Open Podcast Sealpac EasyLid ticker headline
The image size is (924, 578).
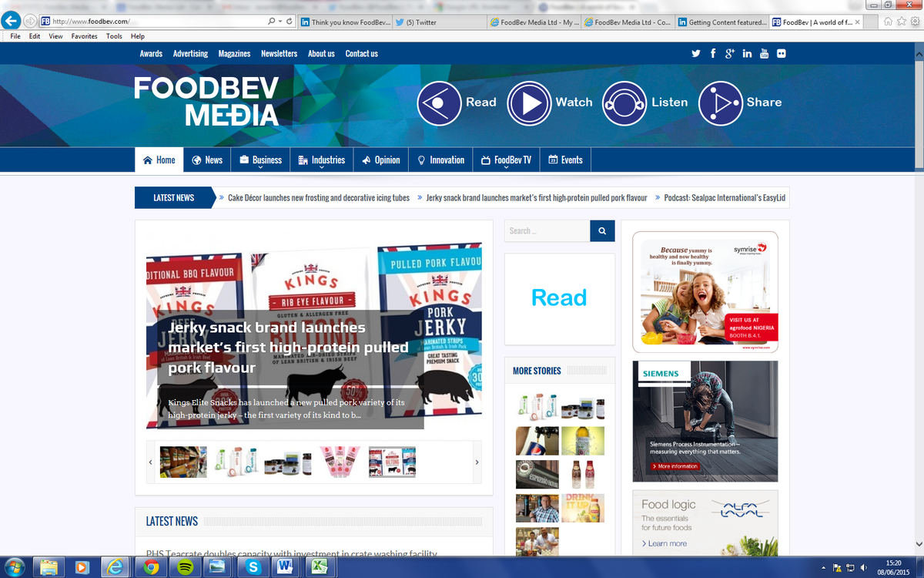pos(725,198)
